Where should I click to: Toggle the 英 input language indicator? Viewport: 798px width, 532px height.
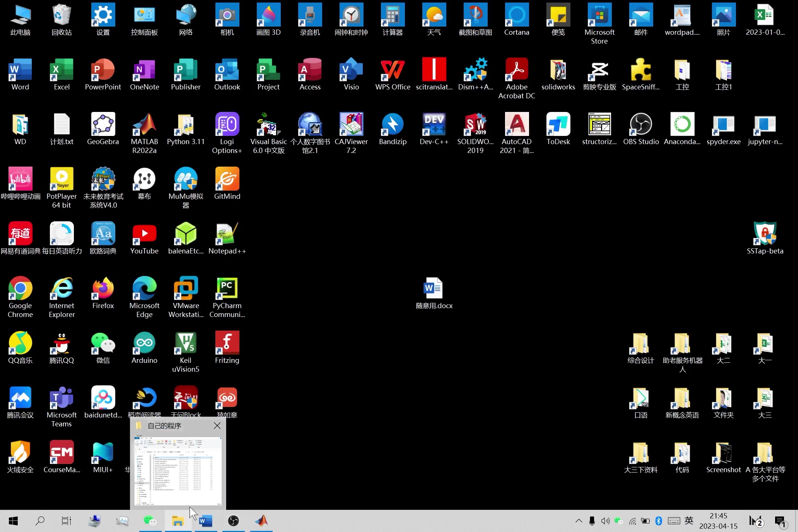pos(689,521)
